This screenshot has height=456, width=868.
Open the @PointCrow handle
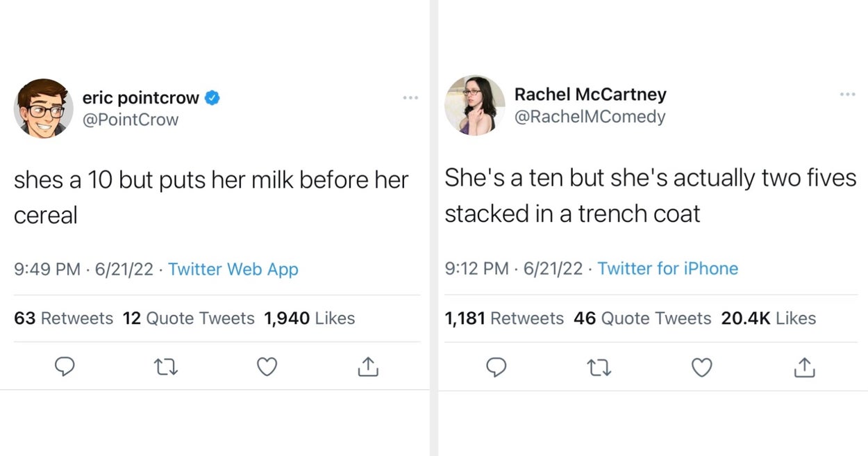click(x=131, y=120)
